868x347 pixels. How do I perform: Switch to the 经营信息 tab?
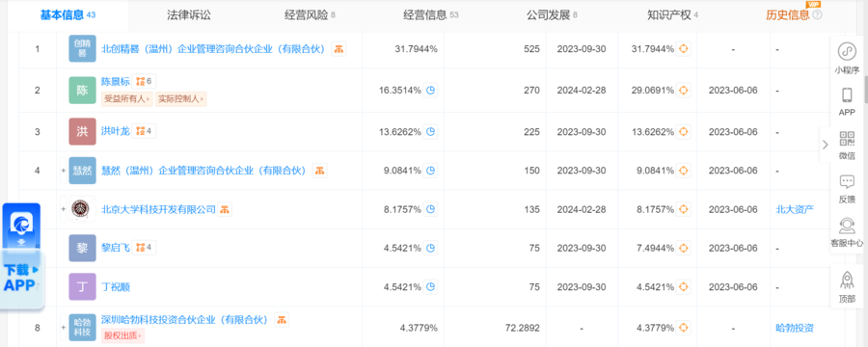(431, 15)
